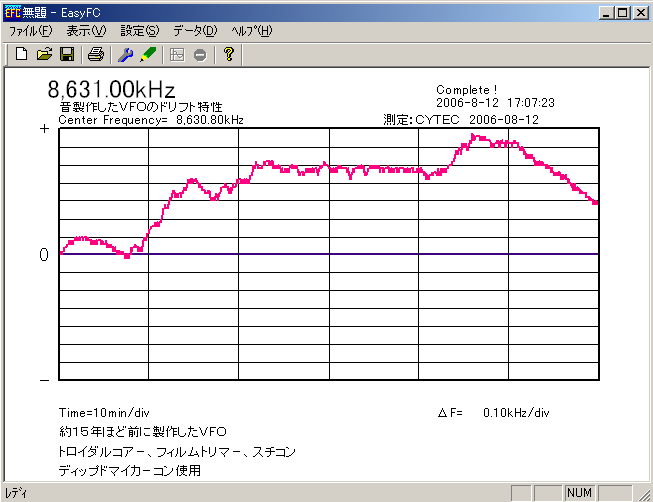
Task: Click the grayed-out stop measurement icon
Action: point(200,55)
